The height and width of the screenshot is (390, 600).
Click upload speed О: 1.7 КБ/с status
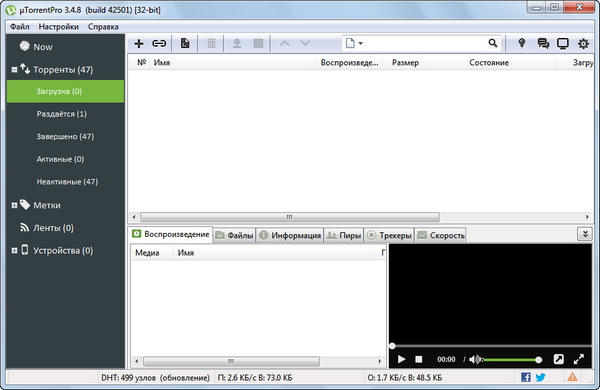coord(404,378)
